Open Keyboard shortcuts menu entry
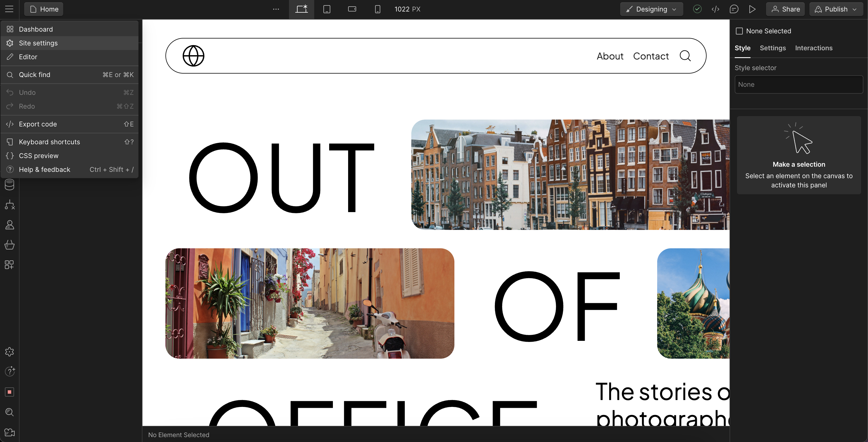 (70, 142)
